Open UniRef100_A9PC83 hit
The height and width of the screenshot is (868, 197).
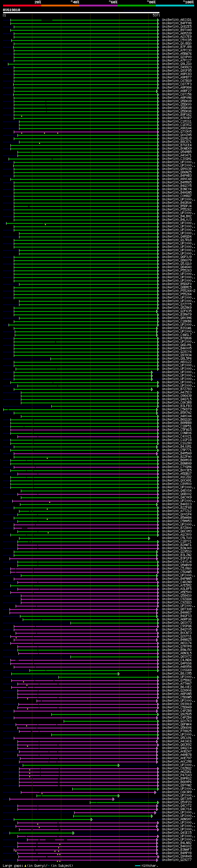[x=176, y=74]
